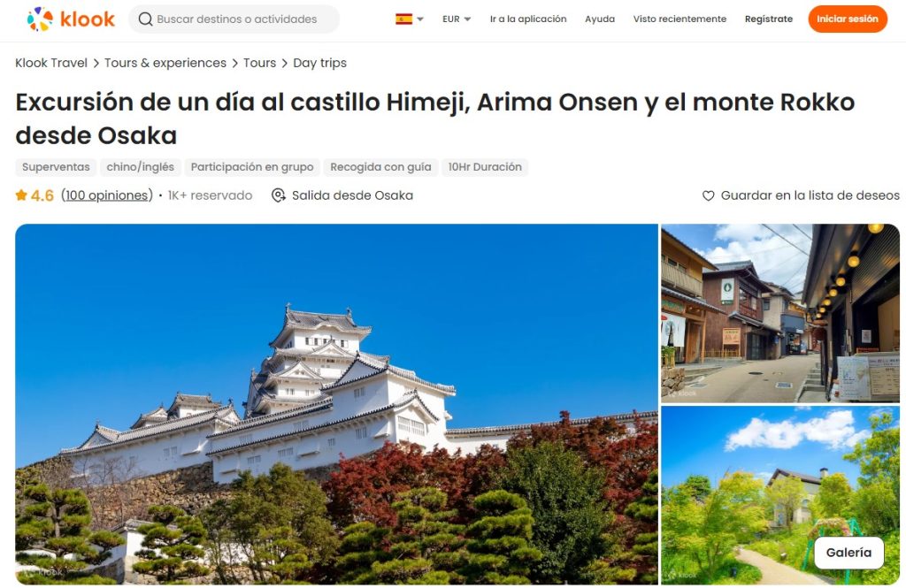This screenshot has height=588, width=906.
Task: Open the Arima Onsen street thumbnail
Action: pyautogui.click(x=780, y=313)
